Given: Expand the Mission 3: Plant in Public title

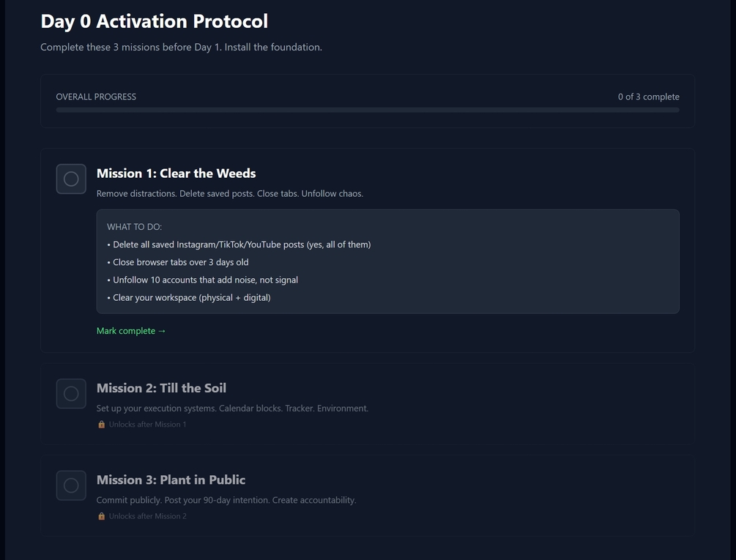Looking at the screenshot, I should (171, 479).
